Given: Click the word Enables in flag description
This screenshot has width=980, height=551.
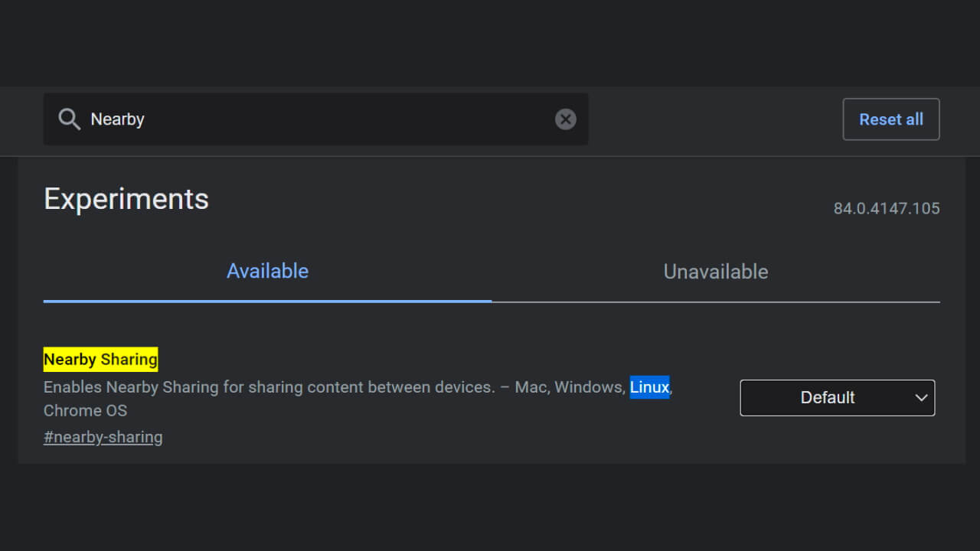Looking at the screenshot, I should click(72, 387).
